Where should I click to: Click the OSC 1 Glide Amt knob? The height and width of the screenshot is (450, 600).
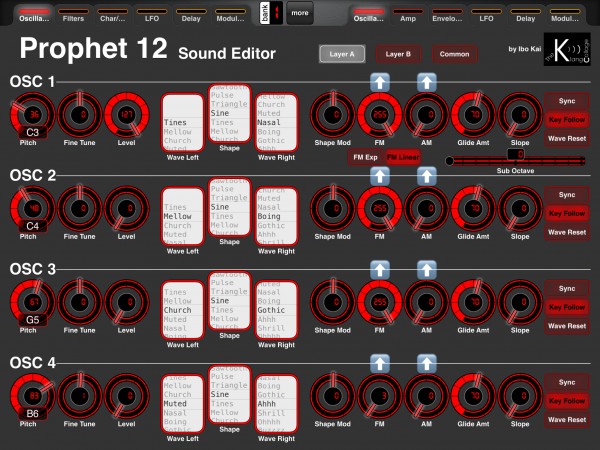pos(473,114)
